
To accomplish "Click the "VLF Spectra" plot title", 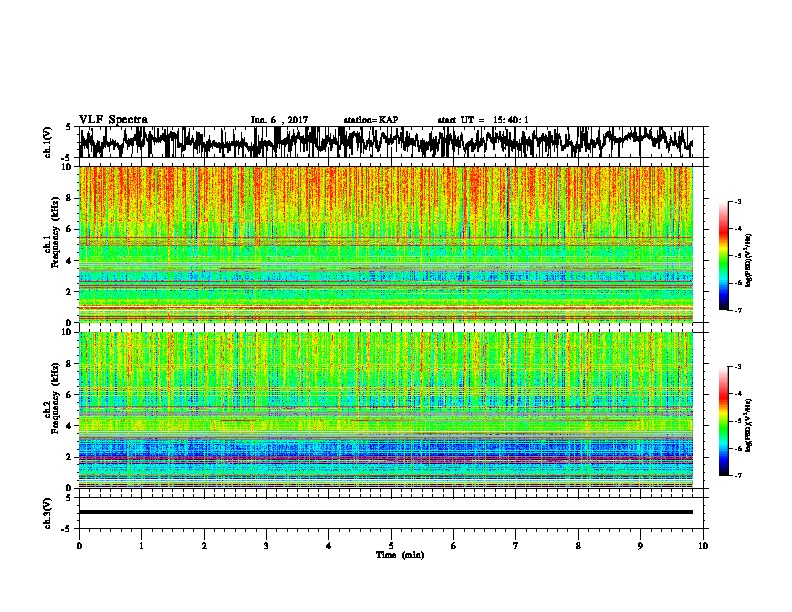I will 113,119.
